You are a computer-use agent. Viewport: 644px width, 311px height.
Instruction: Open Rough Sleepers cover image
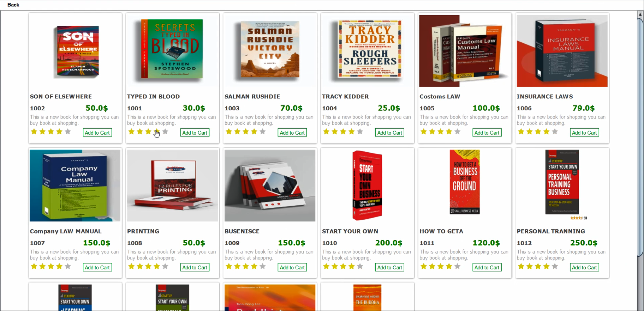click(368, 51)
